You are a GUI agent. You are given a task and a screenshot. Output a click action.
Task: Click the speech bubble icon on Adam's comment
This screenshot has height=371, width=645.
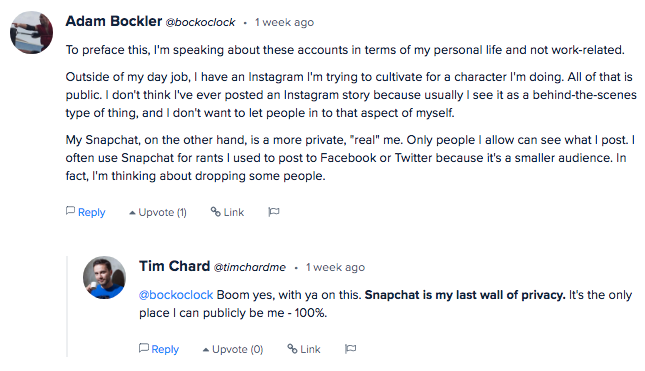(70, 211)
